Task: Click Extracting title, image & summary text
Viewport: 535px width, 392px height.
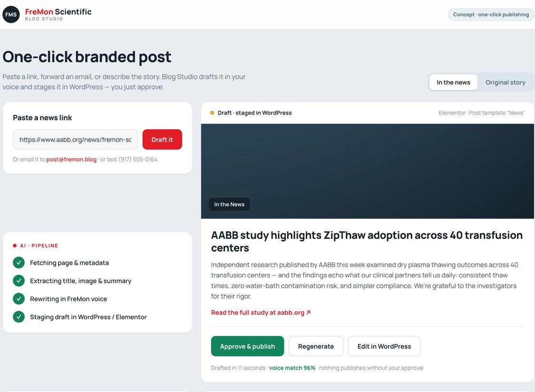Action: pyautogui.click(x=80, y=281)
